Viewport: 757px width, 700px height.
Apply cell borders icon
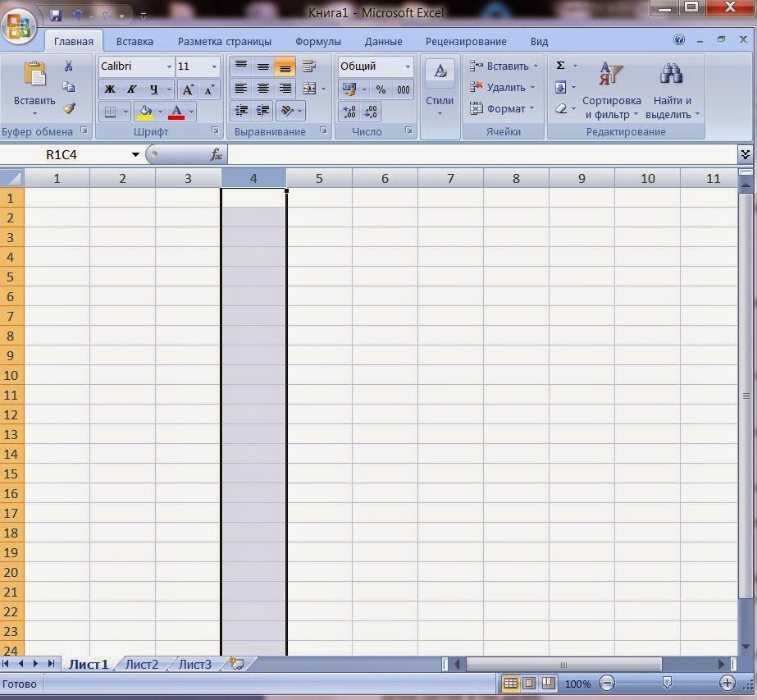110,112
